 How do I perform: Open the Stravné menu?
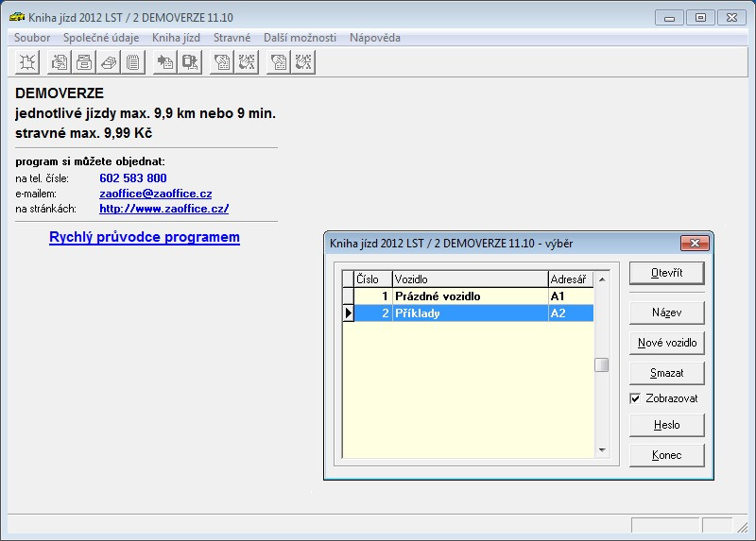click(232, 38)
